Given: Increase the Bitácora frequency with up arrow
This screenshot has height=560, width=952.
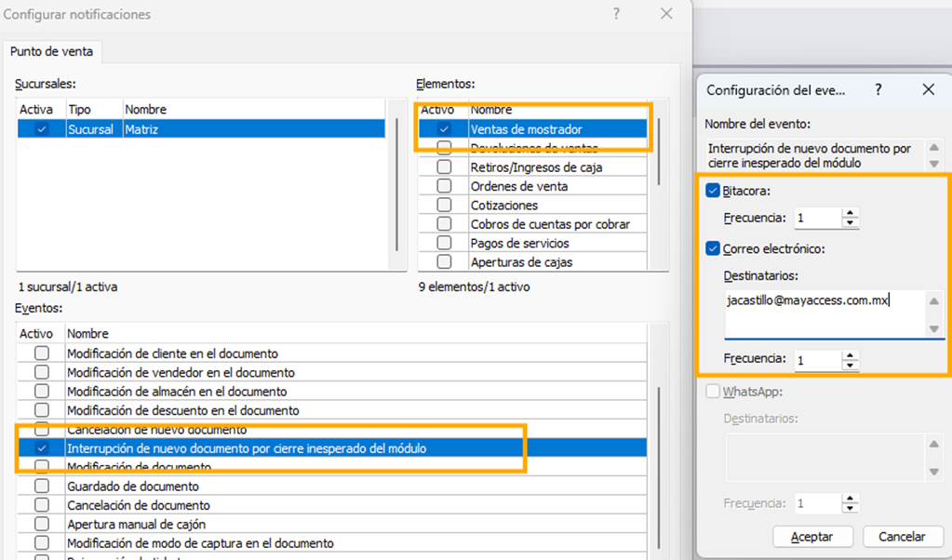Looking at the screenshot, I should tap(850, 213).
